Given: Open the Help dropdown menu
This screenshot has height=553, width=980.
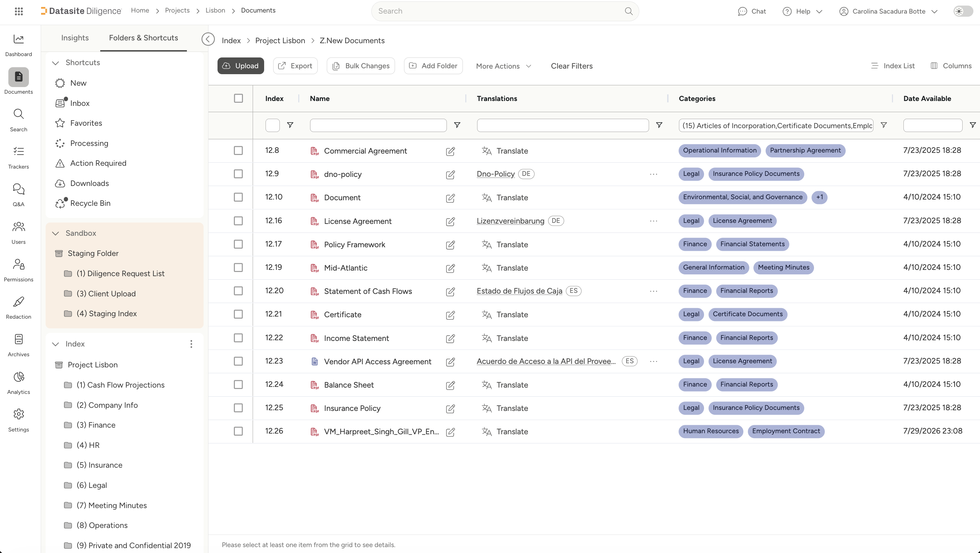Looking at the screenshot, I should [x=802, y=11].
